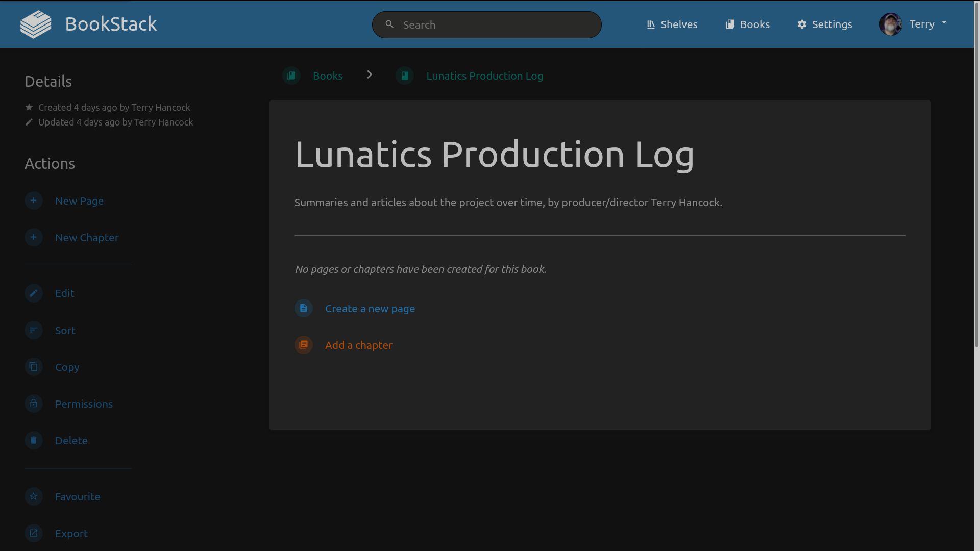This screenshot has width=980, height=551.
Task: Click the Delete trash icon
Action: pos(34,440)
